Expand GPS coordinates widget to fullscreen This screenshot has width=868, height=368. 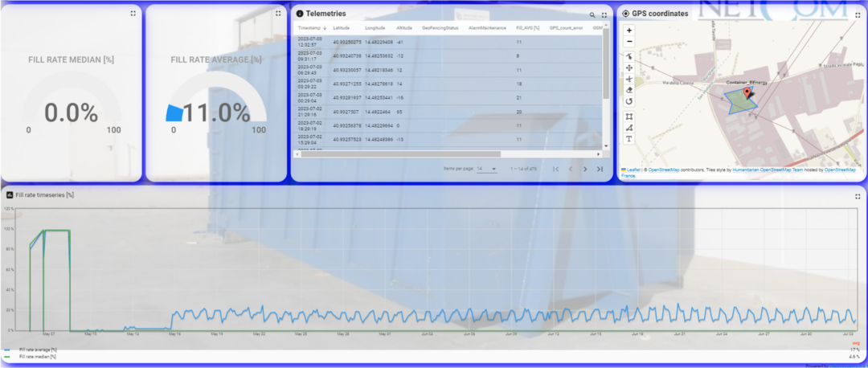pos(858,14)
